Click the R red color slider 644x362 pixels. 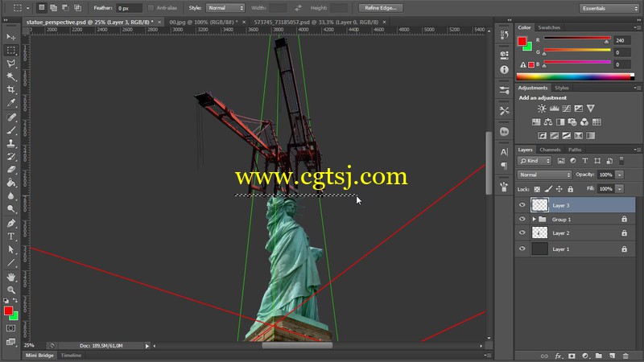click(577, 38)
